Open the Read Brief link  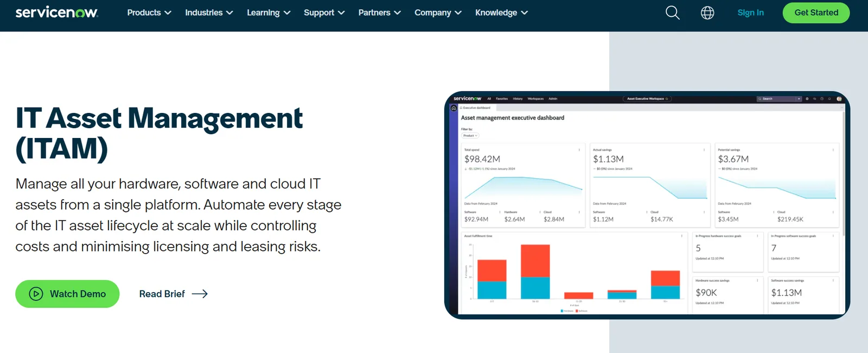[174, 294]
